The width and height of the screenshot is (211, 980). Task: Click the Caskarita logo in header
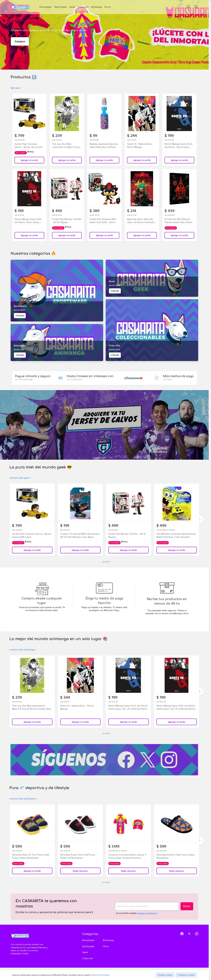point(20,7)
